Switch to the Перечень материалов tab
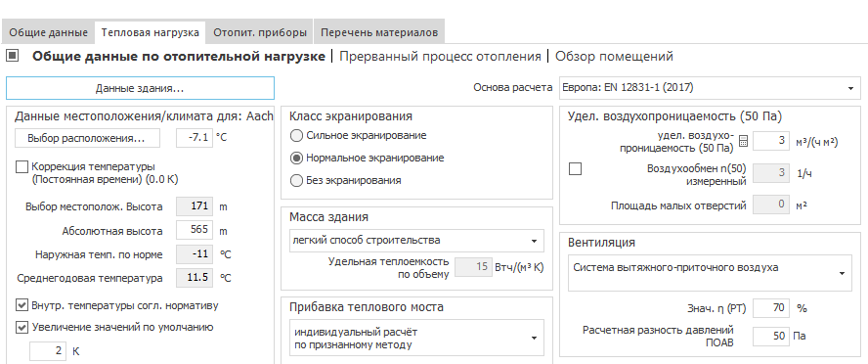The image size is (868, 364). click(x=379, y=32)
